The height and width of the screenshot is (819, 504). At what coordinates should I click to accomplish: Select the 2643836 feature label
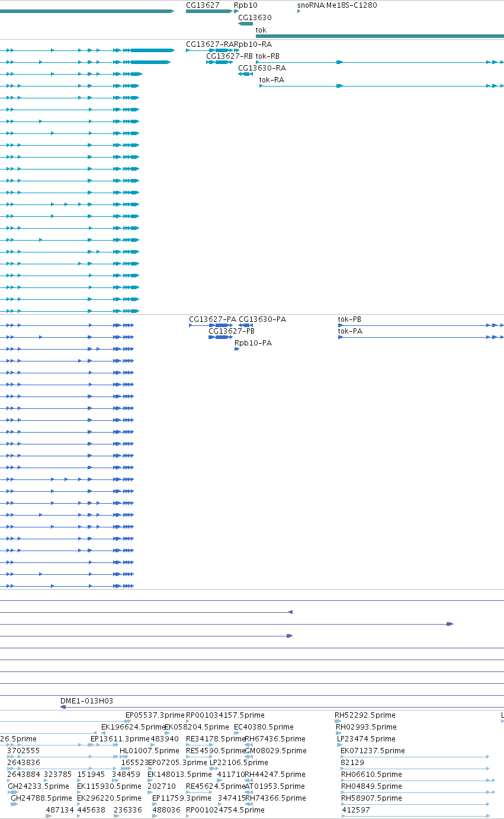click(23, 762)
